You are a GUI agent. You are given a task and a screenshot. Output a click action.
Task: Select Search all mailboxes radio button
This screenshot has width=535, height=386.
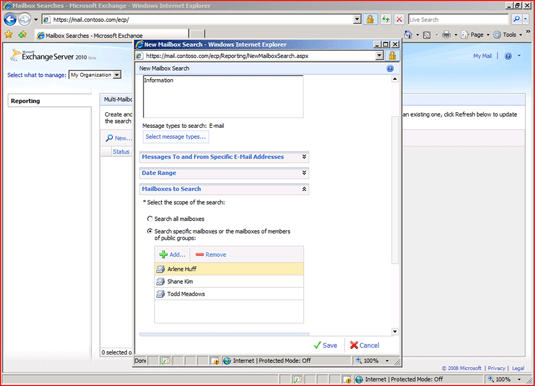(149, 219)
